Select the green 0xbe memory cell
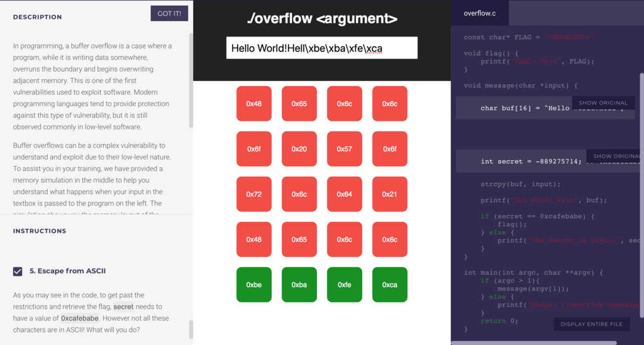This screenshot has height=345, width=644. (x=254, y=285)
